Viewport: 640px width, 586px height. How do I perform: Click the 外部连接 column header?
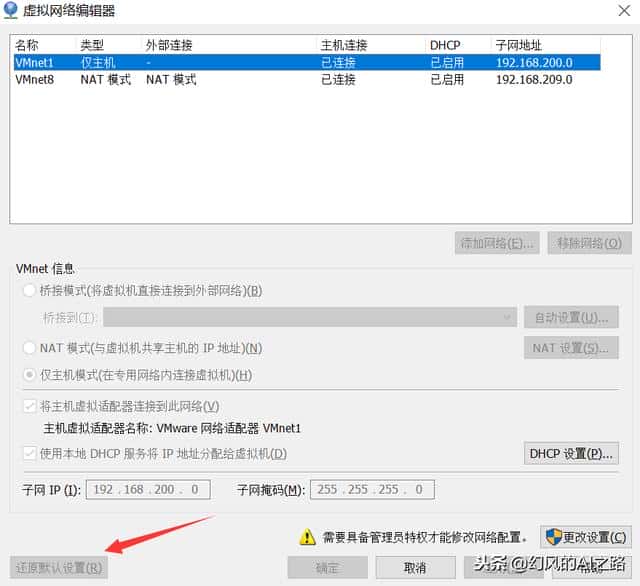tap(229, 45)
